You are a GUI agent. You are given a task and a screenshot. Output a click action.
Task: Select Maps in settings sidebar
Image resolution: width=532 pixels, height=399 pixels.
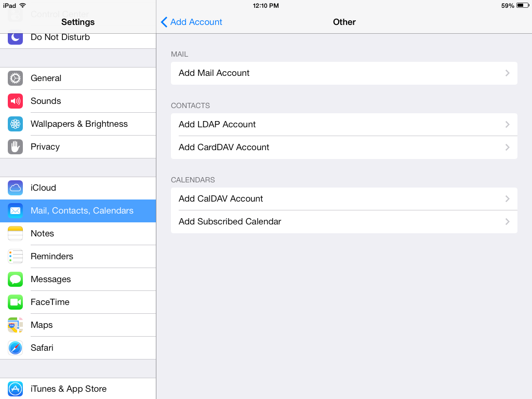click(78, 325)
